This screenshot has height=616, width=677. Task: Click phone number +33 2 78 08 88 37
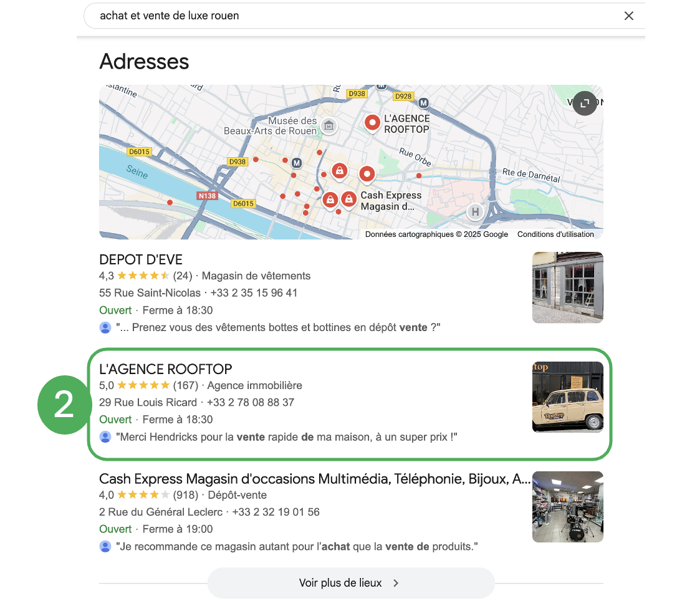click(251, 403)
